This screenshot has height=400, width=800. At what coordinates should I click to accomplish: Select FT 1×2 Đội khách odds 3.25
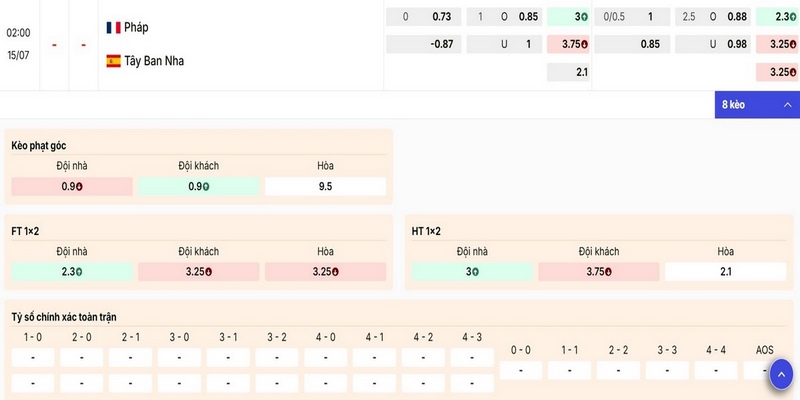point(198,272)
